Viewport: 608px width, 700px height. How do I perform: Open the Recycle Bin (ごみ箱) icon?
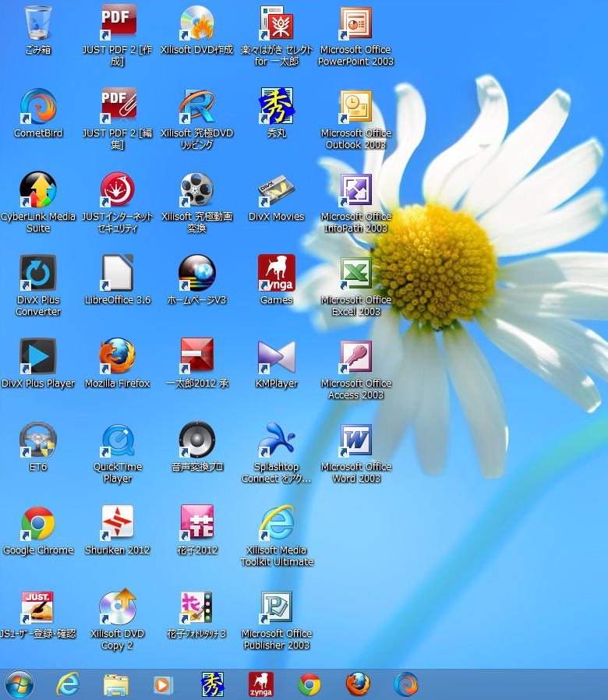[37, 23]
